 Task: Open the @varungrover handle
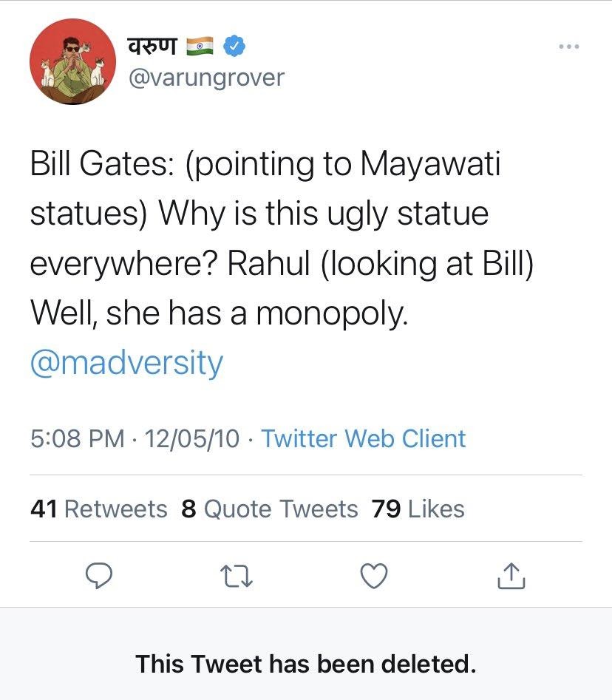click(x=206, y=78)
